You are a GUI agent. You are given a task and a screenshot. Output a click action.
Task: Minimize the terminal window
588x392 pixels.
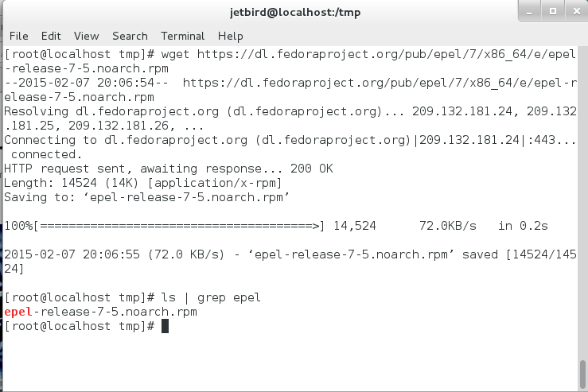[x=529, y=12]
